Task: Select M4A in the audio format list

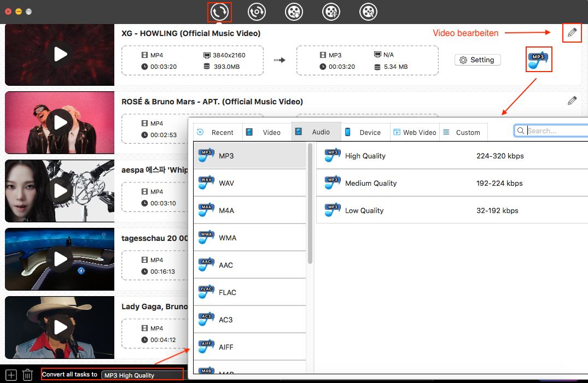Action: [250, 210]
